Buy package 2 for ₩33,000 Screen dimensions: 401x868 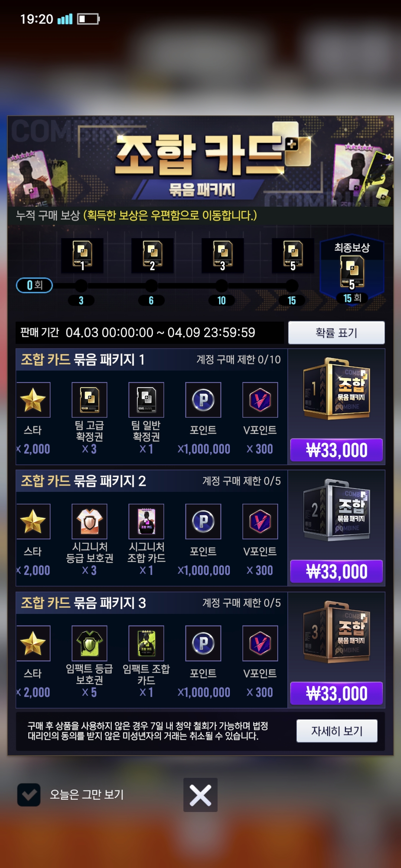[x=336, y=571]
